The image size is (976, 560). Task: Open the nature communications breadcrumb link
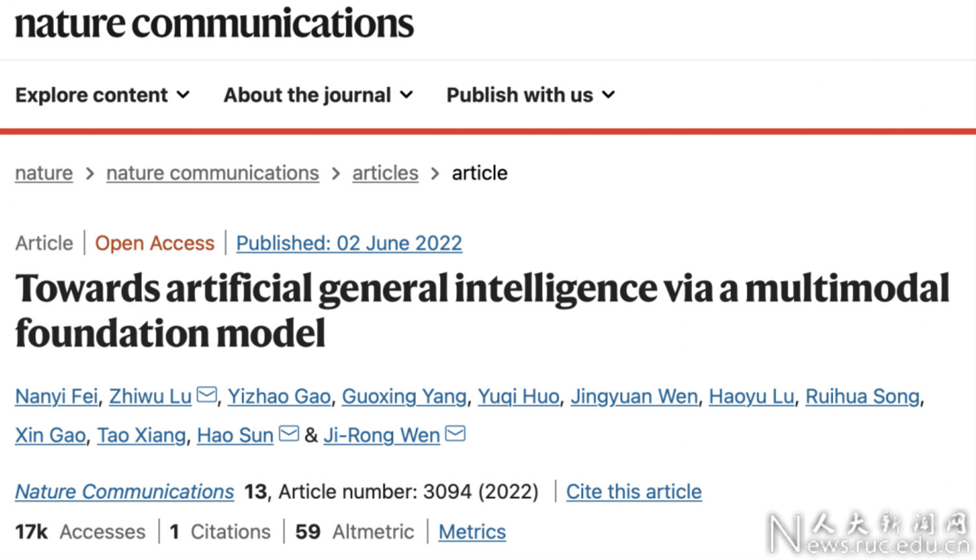pos(213,173)
